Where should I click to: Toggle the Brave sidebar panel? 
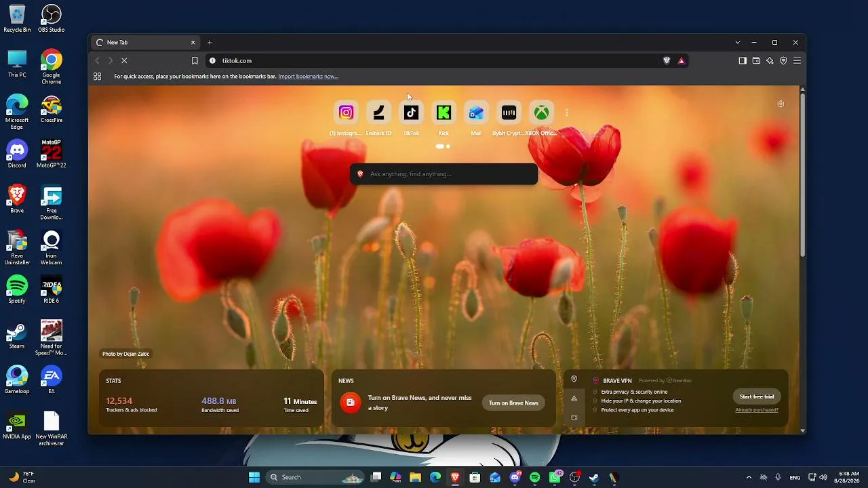coord(743,60)
